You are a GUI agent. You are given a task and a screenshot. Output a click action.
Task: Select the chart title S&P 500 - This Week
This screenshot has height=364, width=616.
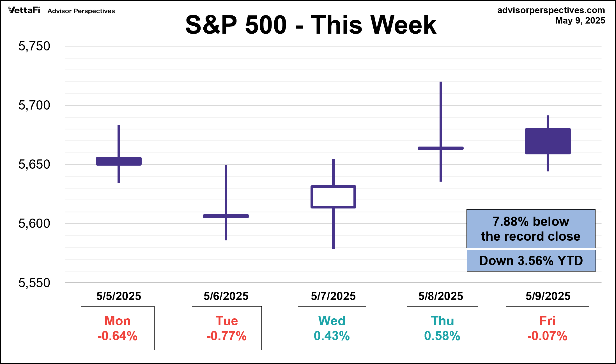311,25
